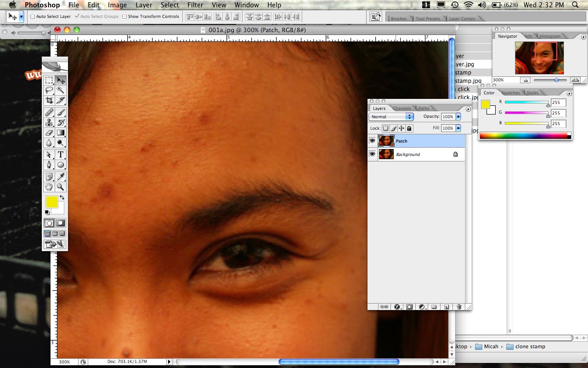
Task: Swap foreground and background colors icon
Action: [62, 197]
